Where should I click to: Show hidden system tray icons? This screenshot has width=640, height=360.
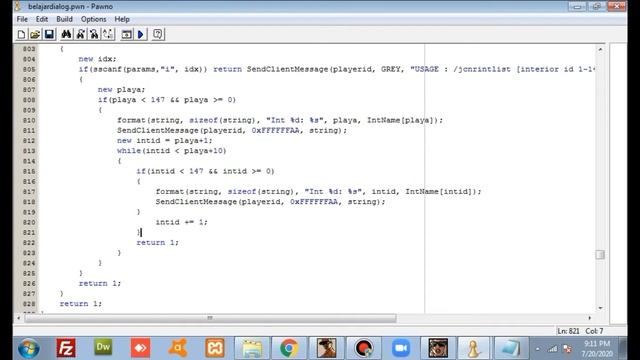(x=538, y=349)
